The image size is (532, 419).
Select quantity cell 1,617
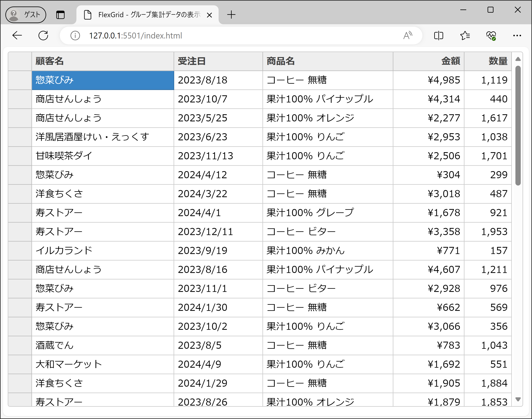pos(488,118)
